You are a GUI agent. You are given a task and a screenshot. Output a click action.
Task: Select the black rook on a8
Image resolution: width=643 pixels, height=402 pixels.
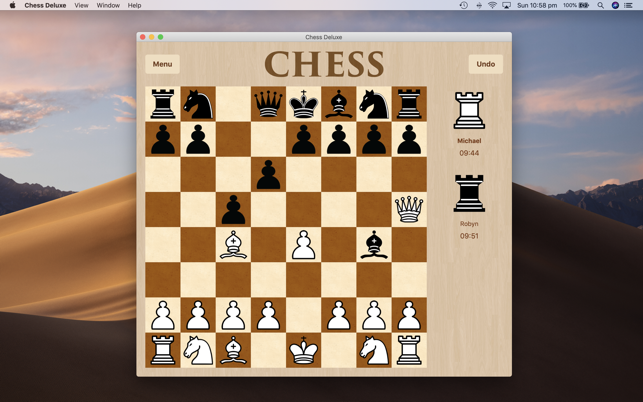(x=163, y=104)
